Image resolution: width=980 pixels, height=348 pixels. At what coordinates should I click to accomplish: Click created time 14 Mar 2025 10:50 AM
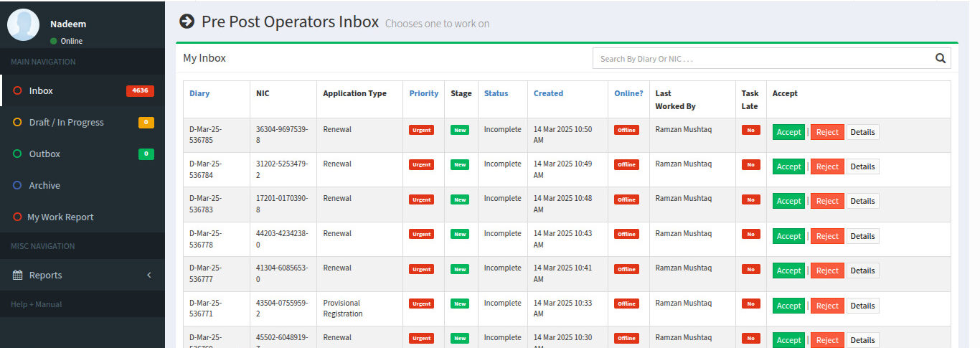point(562,136)
